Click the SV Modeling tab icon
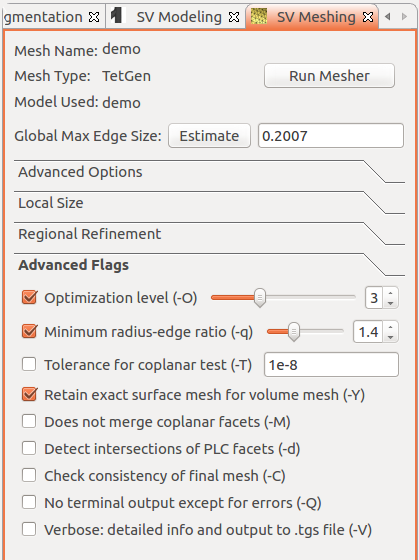Image resolution: width=419 pixels, height=560 pixels. 116,16
